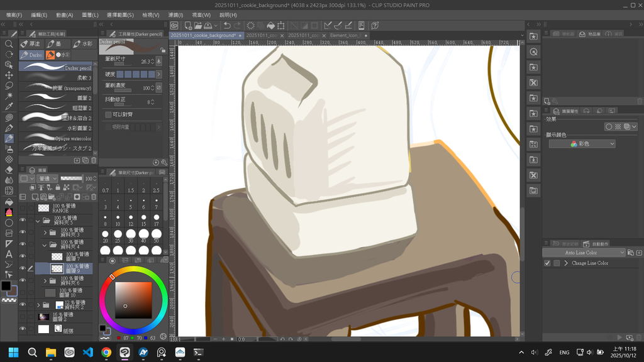Open the 檔案(F) menu
The image size is (644, 362).
click(14, 14)
